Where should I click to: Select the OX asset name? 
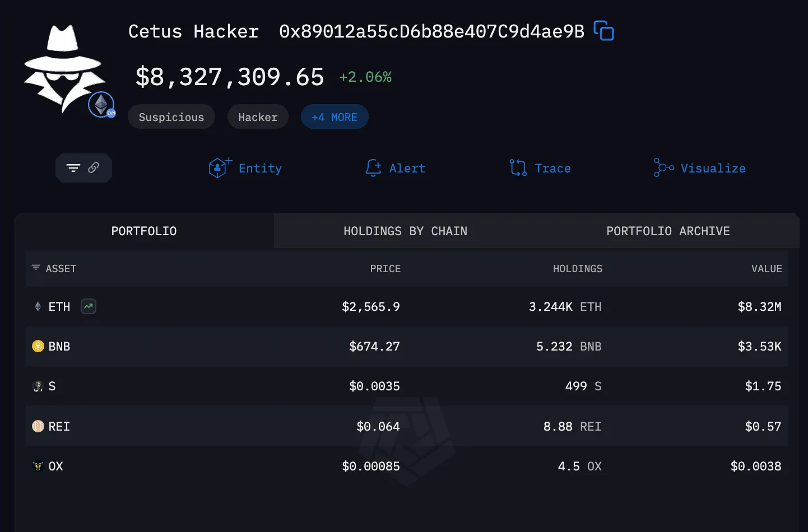point(55,466)
